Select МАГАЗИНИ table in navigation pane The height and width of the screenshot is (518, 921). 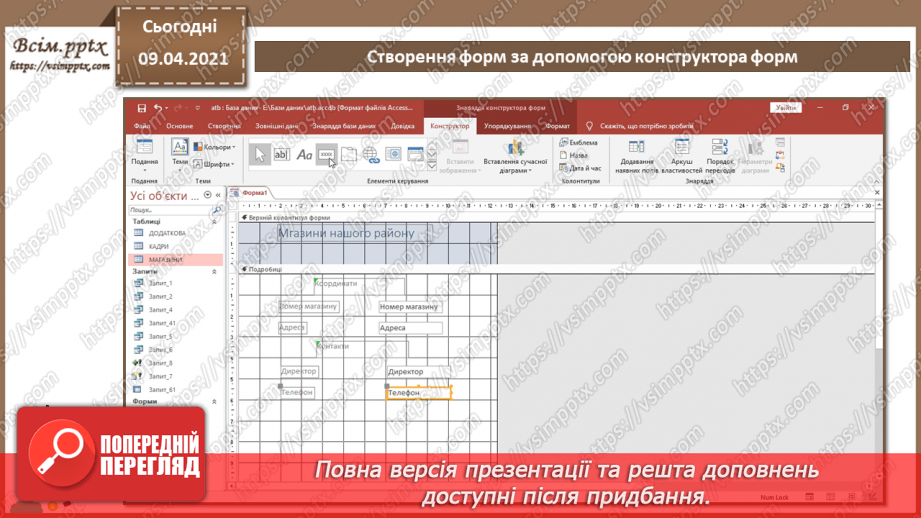click(166, 259)
